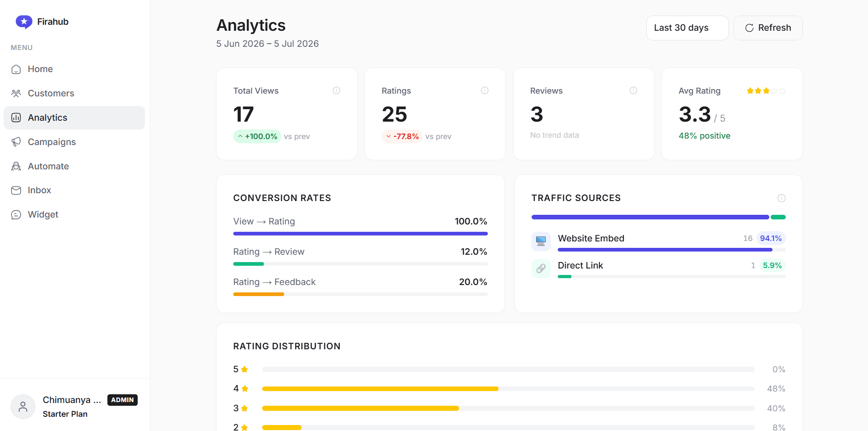Viewport: 868px width, 431px height.
Task: Click the No trend data text
Action: pos(554,135)
